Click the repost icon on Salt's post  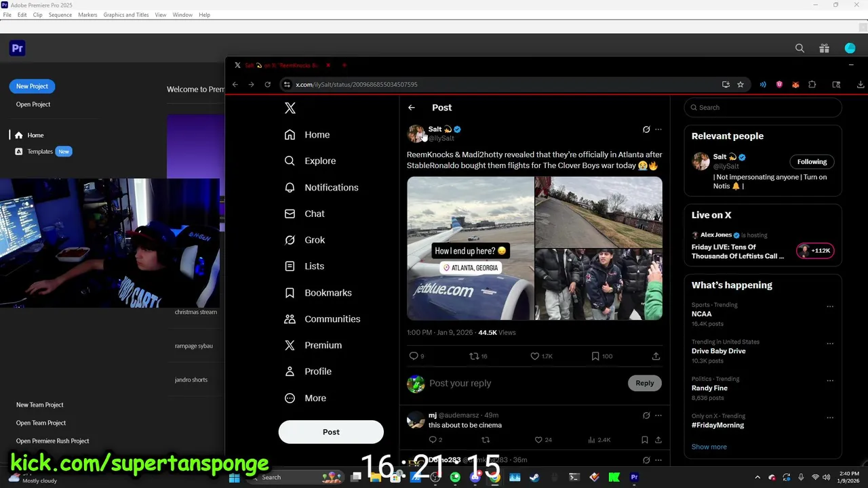click(475, 357)
